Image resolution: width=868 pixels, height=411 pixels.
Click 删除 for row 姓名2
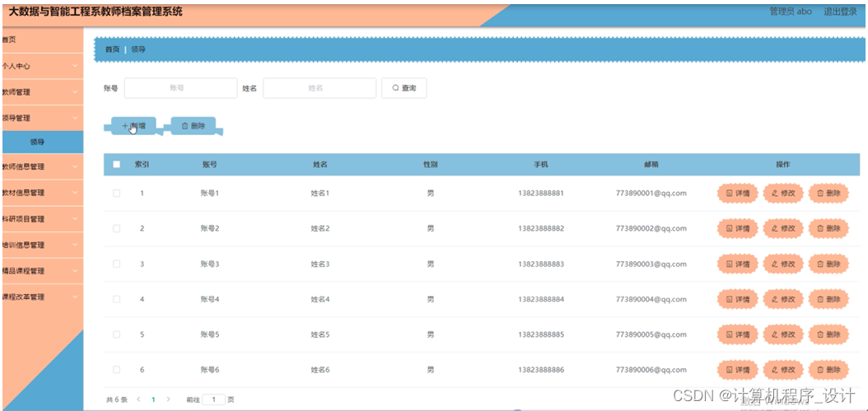pos(828,228)
